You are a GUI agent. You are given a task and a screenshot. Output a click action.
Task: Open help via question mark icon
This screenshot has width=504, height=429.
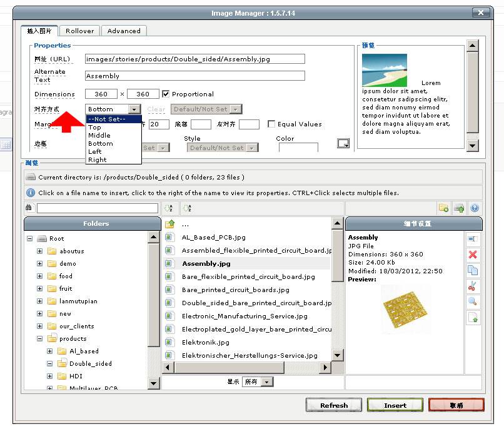click(x=475, y=208)
